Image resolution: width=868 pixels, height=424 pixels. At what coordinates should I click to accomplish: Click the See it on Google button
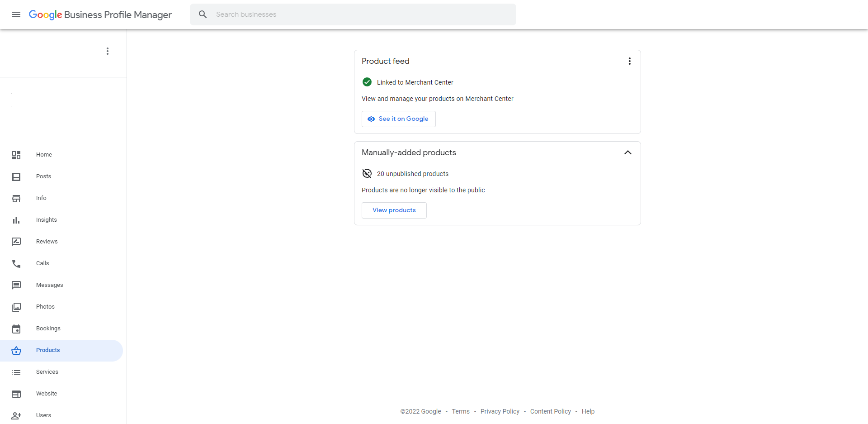(398, 119)
